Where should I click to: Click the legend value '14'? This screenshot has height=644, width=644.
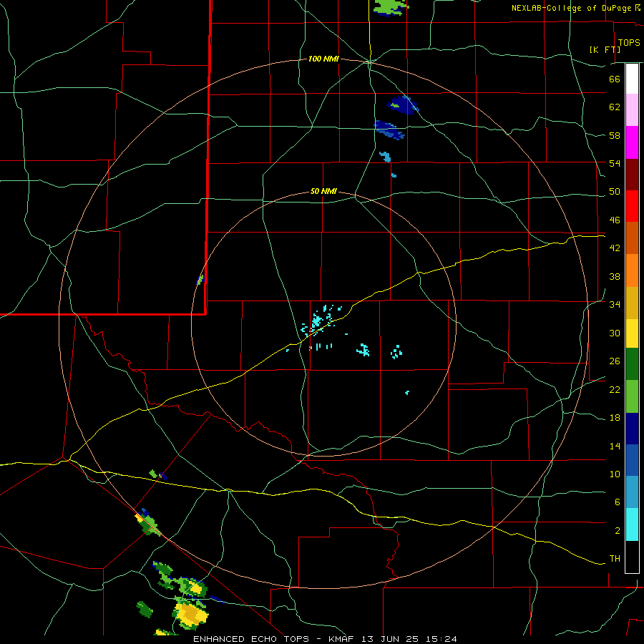615,447
